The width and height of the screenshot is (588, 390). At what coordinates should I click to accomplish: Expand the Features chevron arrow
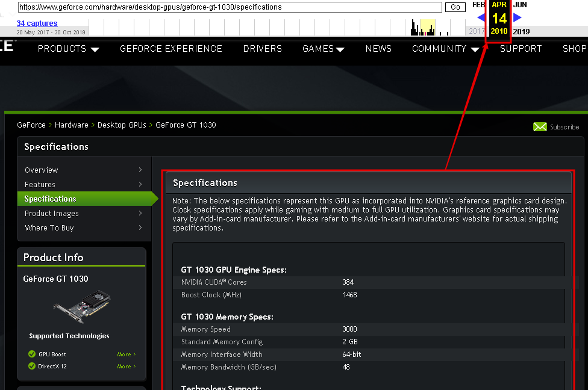(140, 184)
